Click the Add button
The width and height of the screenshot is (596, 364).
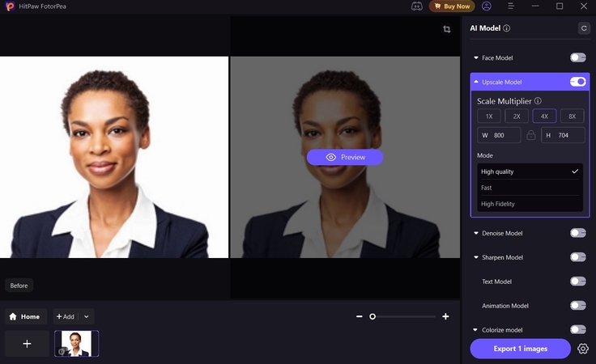(x=66, y=316)
